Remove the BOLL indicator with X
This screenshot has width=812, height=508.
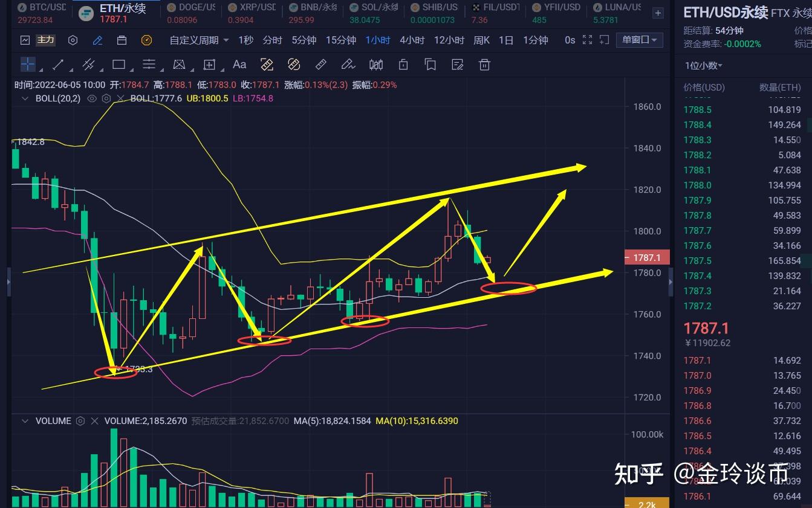pos(120,98)
